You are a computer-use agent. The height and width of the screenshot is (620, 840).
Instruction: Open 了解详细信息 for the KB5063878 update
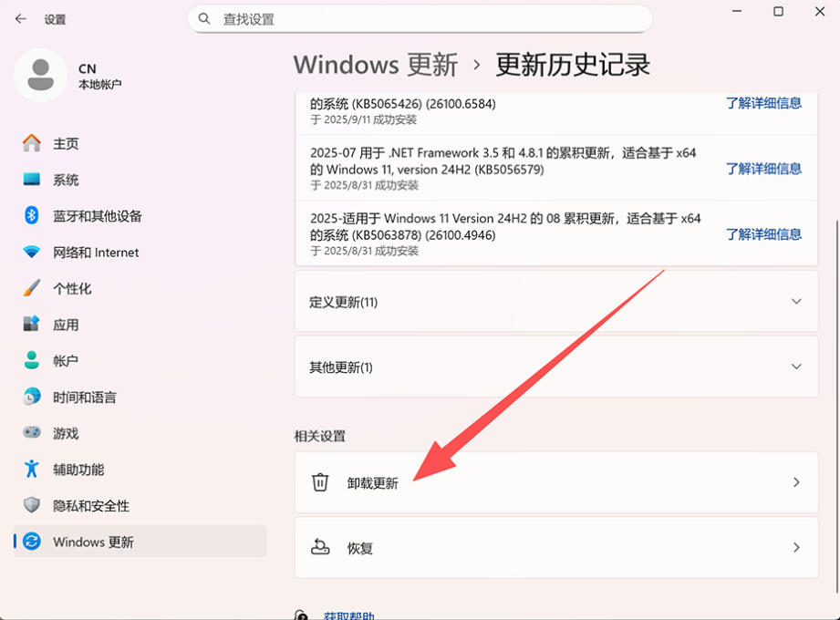763,234
